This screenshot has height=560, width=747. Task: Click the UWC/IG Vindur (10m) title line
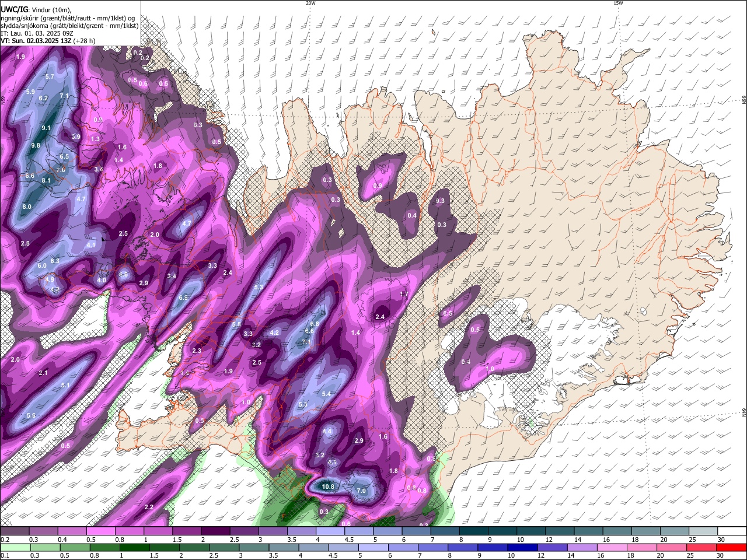click(36, 9)
